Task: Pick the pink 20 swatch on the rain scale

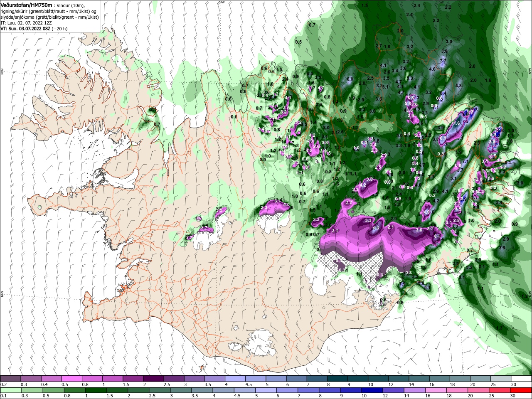Action: (479, 390)
